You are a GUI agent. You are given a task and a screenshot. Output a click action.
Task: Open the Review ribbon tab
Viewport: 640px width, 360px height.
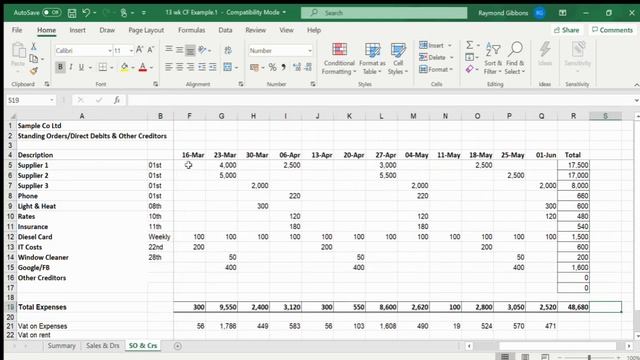255,30
